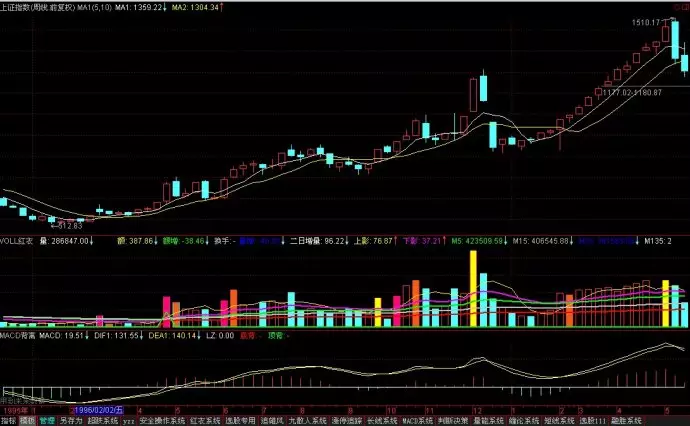This screenshot has width=690, height=426.
Task: Click the 另存为 save-as button
Action: coord(71,421)
